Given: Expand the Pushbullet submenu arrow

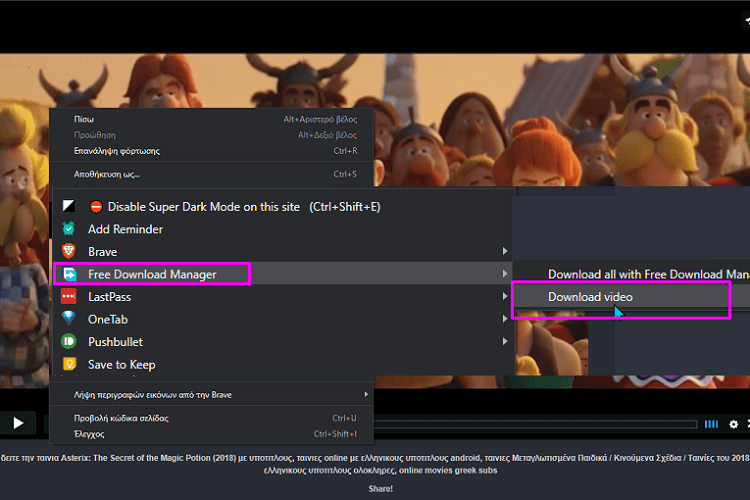Looking at the screenshot, I should pos(505,341).
